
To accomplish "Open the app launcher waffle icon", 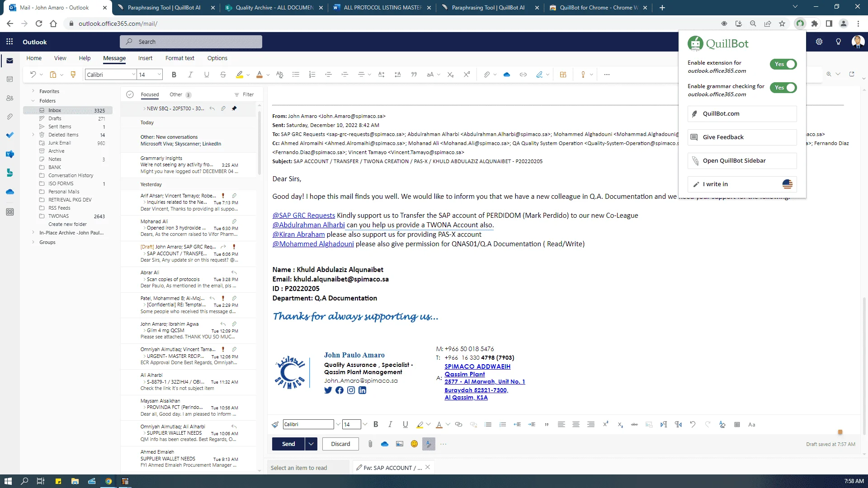I will click(x=9, y=42).
